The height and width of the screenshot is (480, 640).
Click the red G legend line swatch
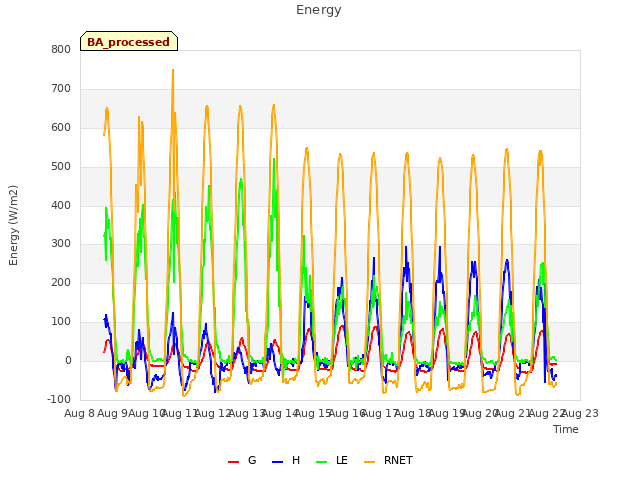(x=233, y=462)
